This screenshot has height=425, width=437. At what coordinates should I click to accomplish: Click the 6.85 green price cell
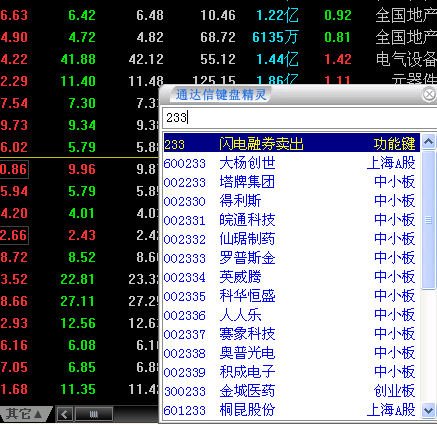(82, 367)
